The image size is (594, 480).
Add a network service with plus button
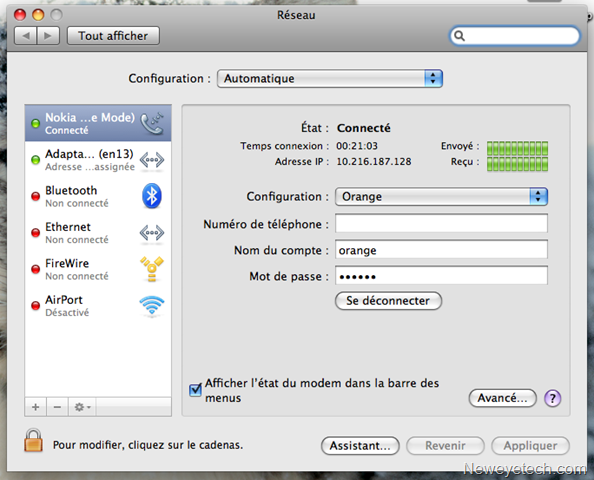[x=36, y=407]
